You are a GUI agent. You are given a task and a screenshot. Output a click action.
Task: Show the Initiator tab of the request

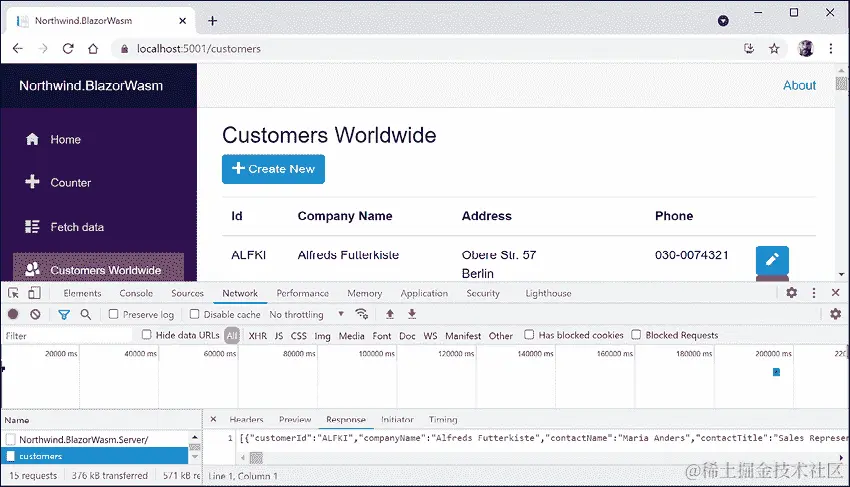(397, 420)
